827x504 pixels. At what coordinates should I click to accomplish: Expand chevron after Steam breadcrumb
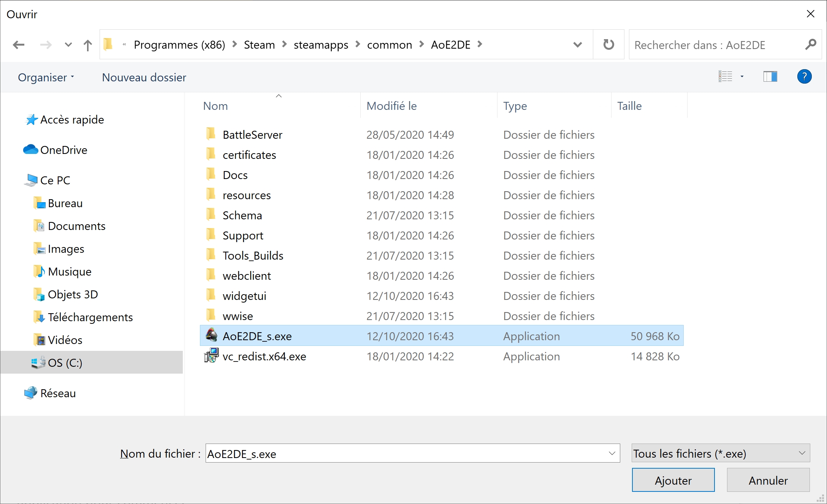tap(284, 44)
